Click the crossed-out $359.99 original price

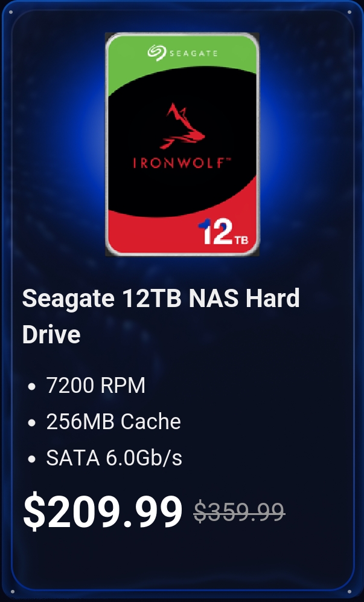(239, 511)
